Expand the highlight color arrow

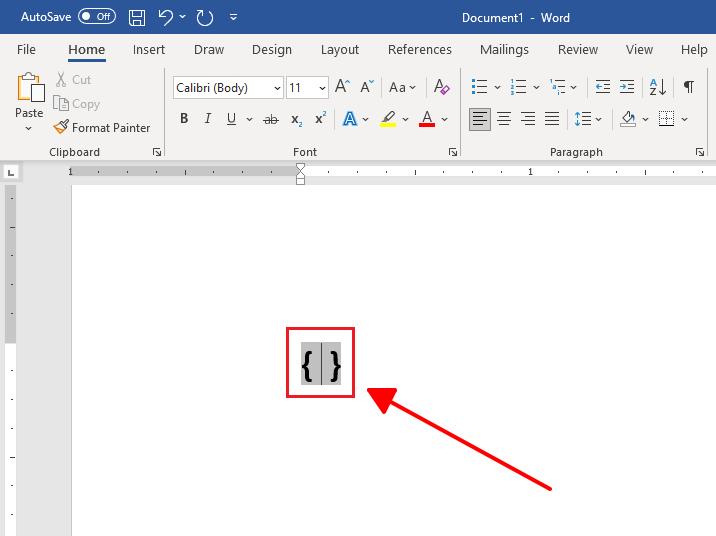(405, 120)
